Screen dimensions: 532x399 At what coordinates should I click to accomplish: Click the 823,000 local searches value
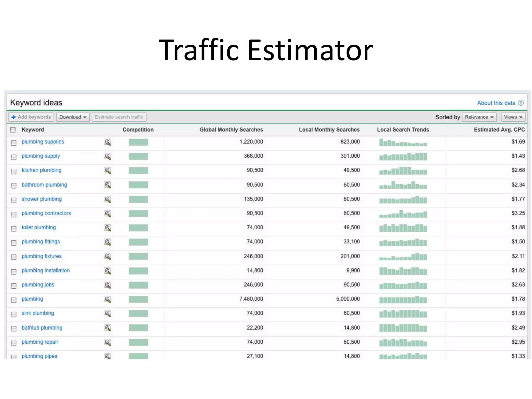350,142
